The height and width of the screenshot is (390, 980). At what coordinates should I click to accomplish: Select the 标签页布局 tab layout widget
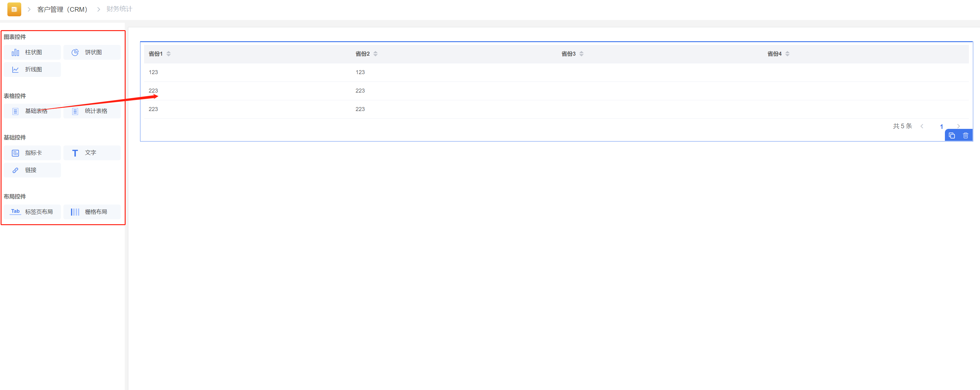pyautogui.click(x=32, y=212)
